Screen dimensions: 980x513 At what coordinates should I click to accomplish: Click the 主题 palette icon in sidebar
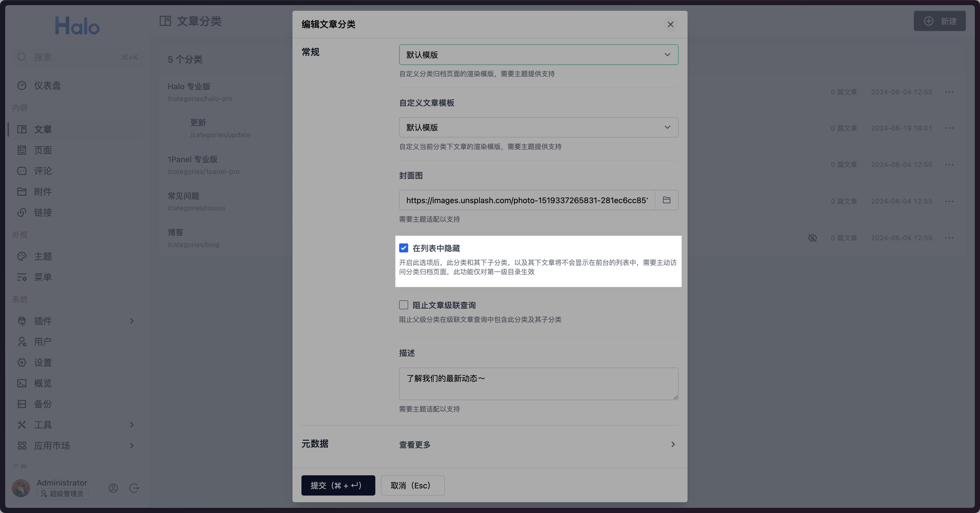coord(22,256)
